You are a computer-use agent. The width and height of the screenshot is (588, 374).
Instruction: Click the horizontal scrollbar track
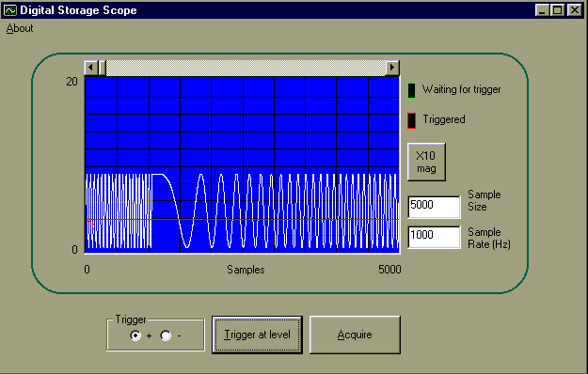(246, 68)
